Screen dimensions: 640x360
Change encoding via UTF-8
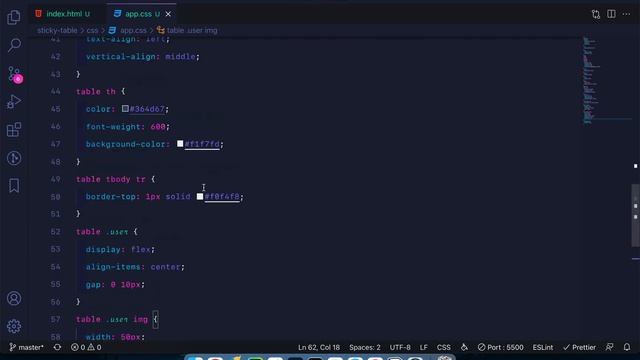click(x=400, y=347)
